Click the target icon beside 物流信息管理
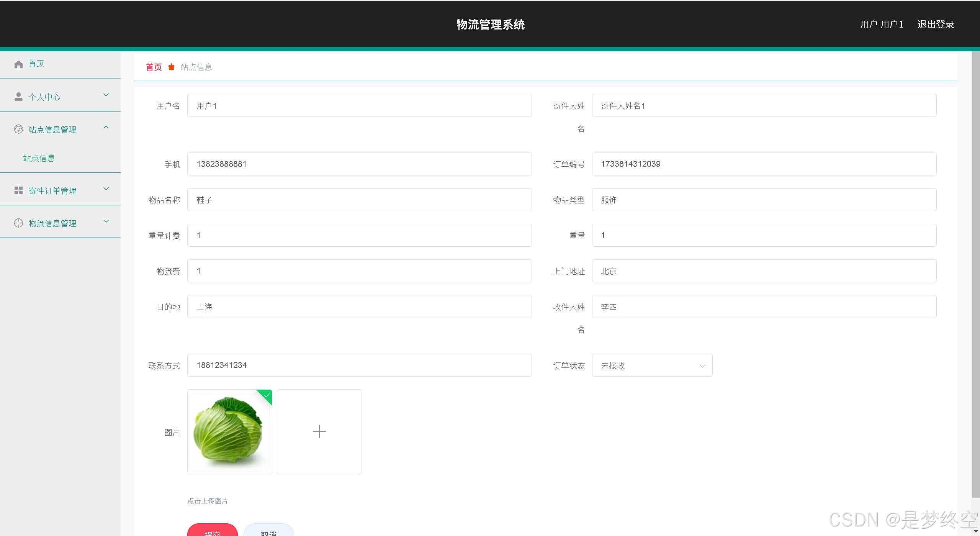This screenshot has height=536, width=980. [x=18, y=223]
